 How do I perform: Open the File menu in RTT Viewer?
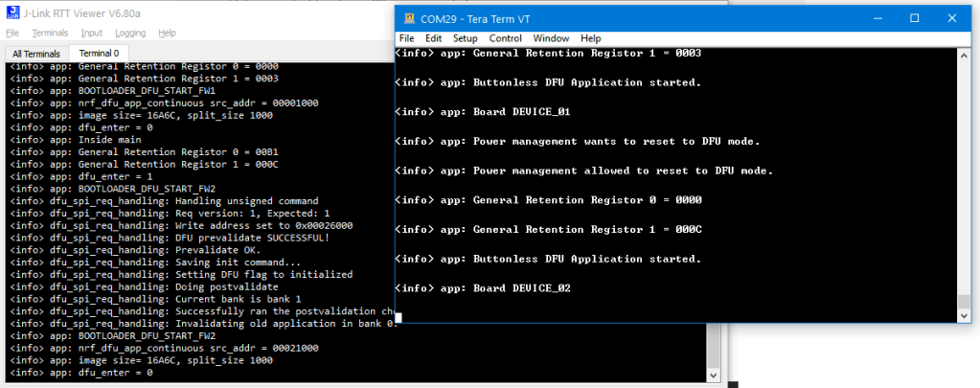pos(12,33)
